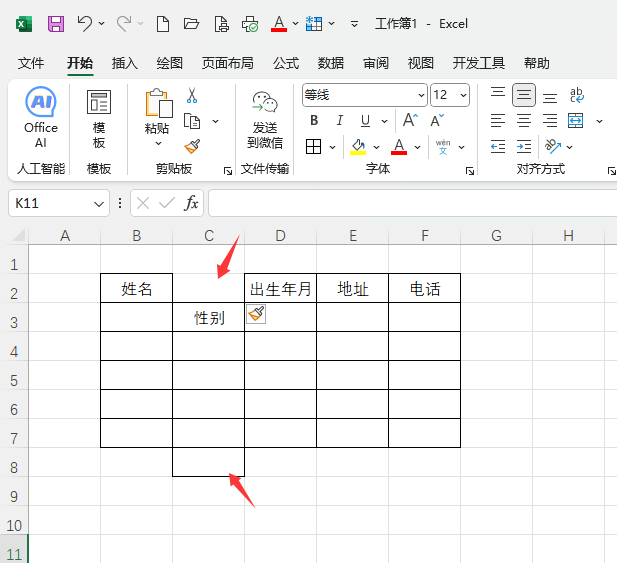Viewport: 617px width, 563px height.
Task: Decrease font size with smaller A
Action: [x=437, y=120]
